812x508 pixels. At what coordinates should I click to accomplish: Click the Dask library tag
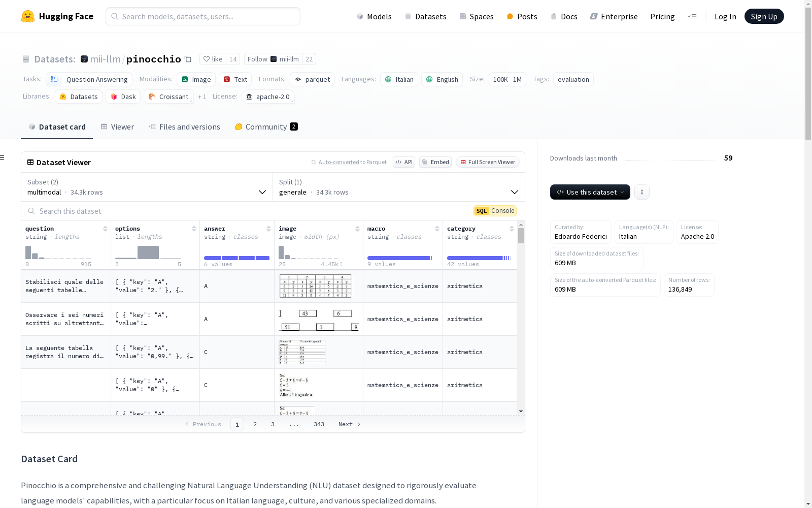point(123,97)
